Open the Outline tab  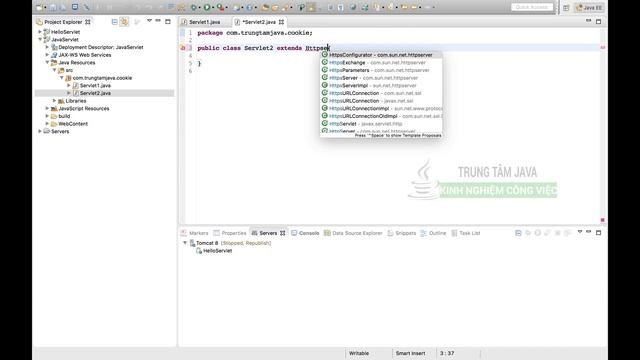(x=433, y=233)
